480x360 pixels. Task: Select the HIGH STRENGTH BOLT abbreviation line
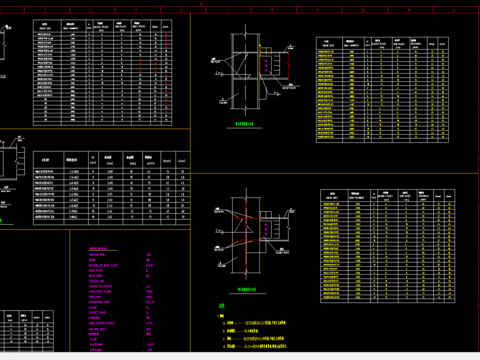pyautogui.click(x=121, y=323)
